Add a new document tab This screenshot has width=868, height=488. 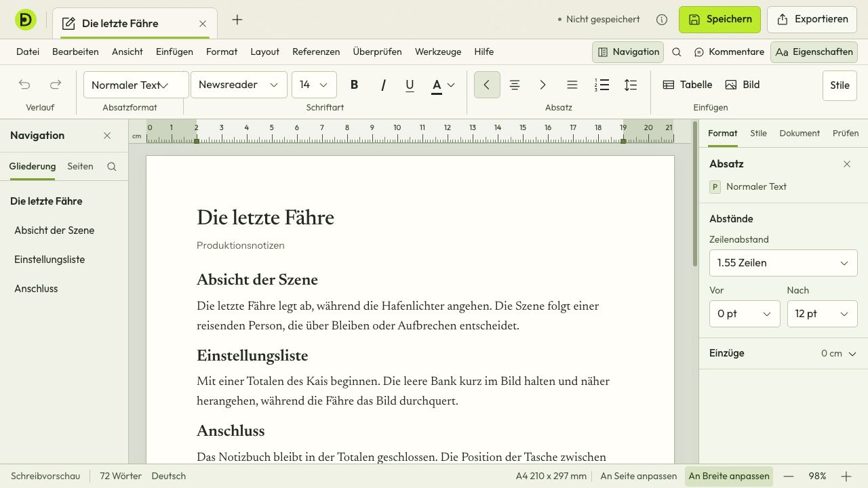click(237, 20)
